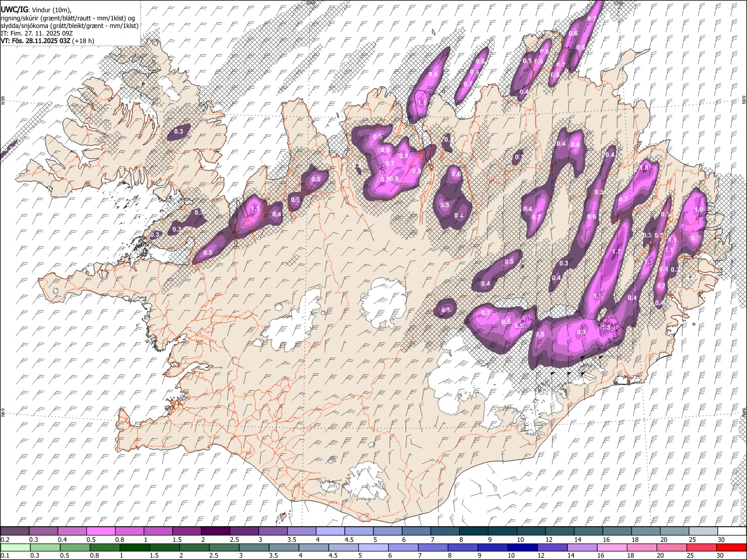Click the palest green 0.1 rain legend swatch
This screenshot has height=560, width=747.
(x=15, y=547)
